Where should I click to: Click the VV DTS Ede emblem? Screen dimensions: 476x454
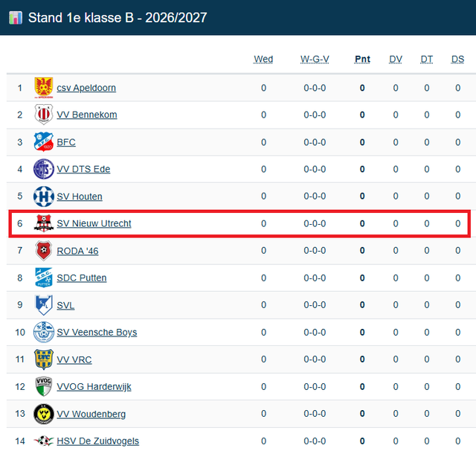tap(44, 169)
